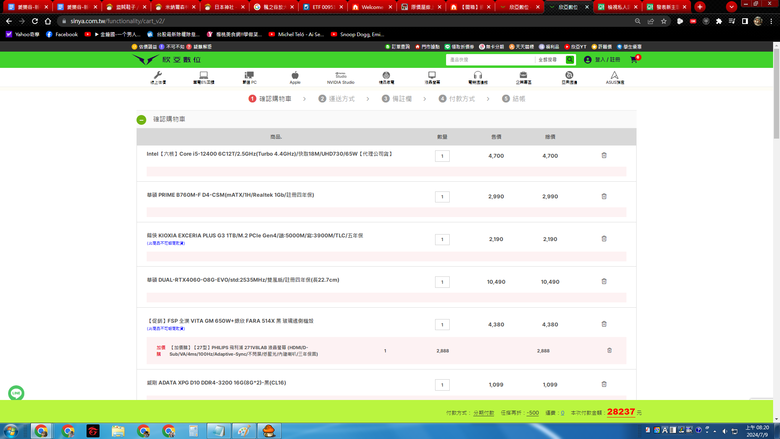The height and width of the screenshot is (439, 780).
Task: Edit quantity box for Intel Core i5-12400
Action: [x=442, y=156]
